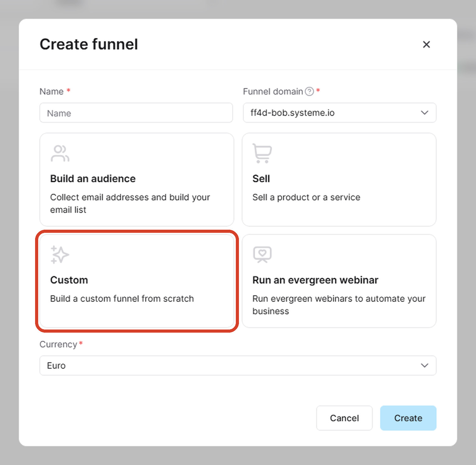Close the Create funnel dialog with X
This screenshot has width=476, height=465.
click(x=426, y=44)
